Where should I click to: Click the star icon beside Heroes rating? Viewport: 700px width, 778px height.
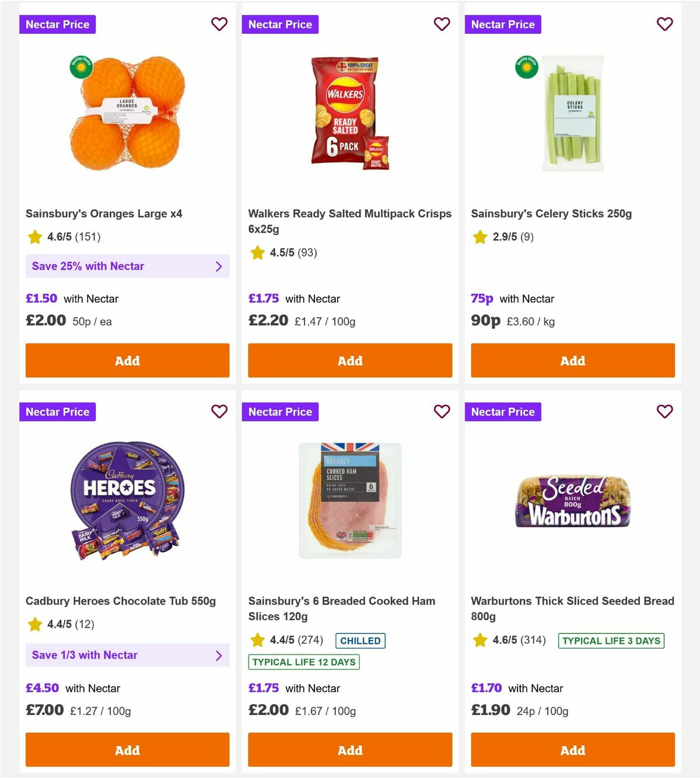tap(33, 624)
